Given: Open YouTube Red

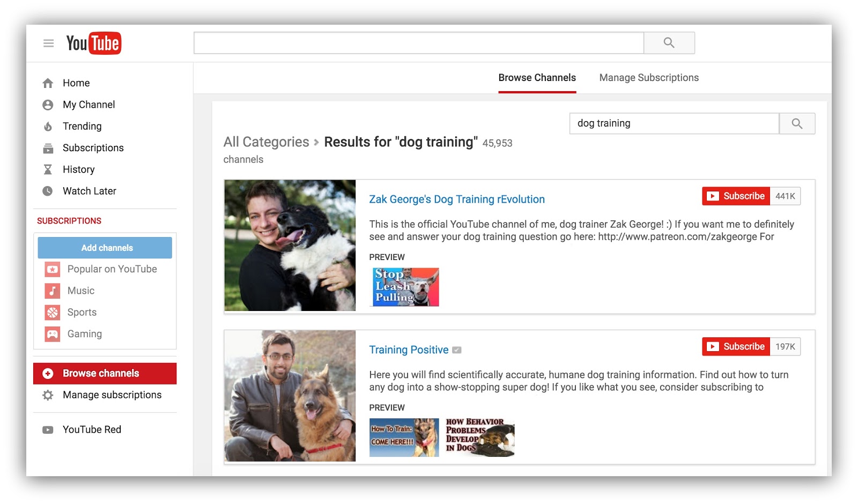Looking at the screenshot, I should coord(92,429).
